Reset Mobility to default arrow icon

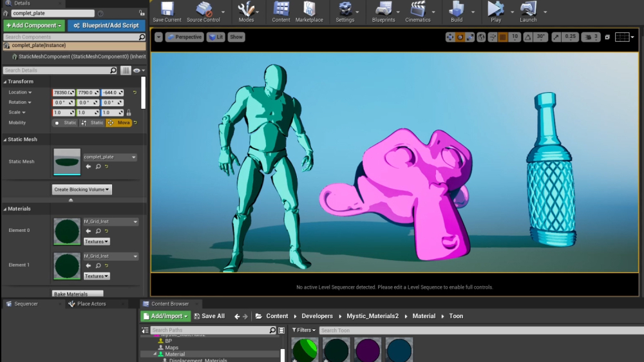[135, 122]
